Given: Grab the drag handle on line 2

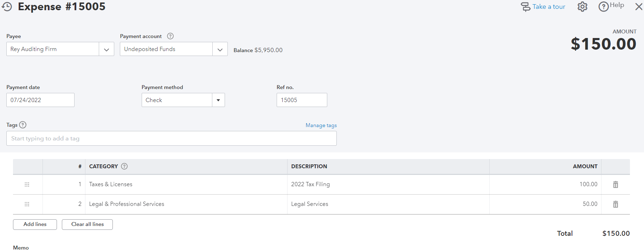Looking at the screenshot, I should pyautogui.click(x=27, y=204).
